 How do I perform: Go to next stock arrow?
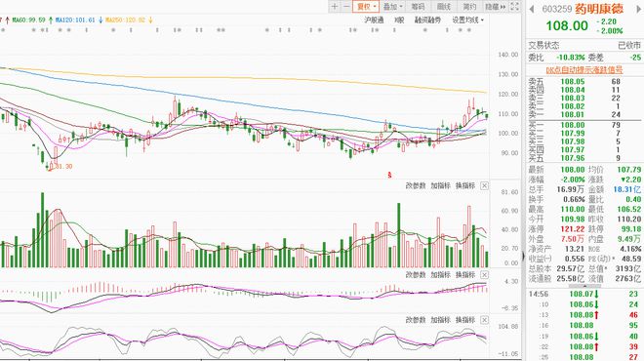tap(637, 9)
